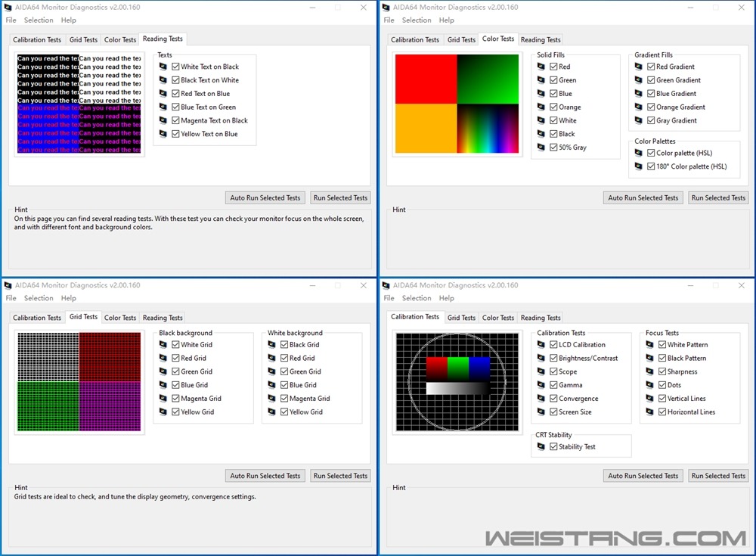Click the monitor icon beside 50% Gray

pos(541,148)
